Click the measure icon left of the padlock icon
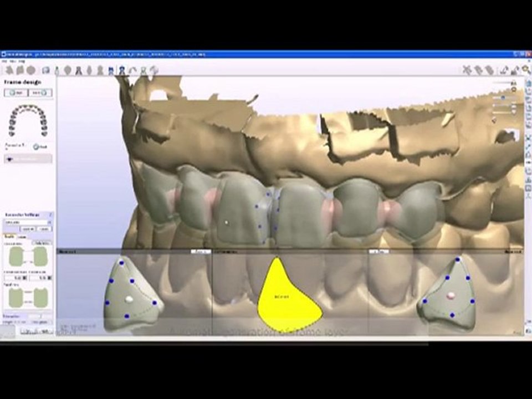 [504, 70]
